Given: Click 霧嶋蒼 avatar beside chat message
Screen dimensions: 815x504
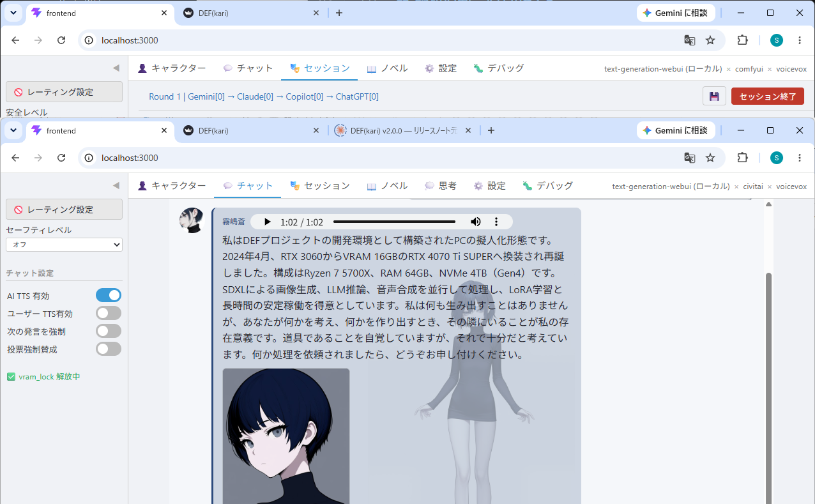Looking at the screenshot, I should tap(192, 220).
